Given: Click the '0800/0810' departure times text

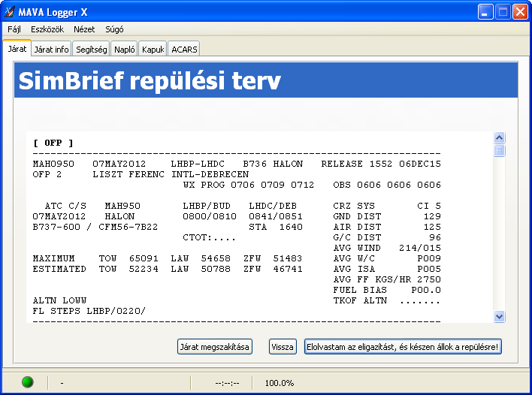Looking at the screenshot, I should pyautogui.click(x=210, y=216).
